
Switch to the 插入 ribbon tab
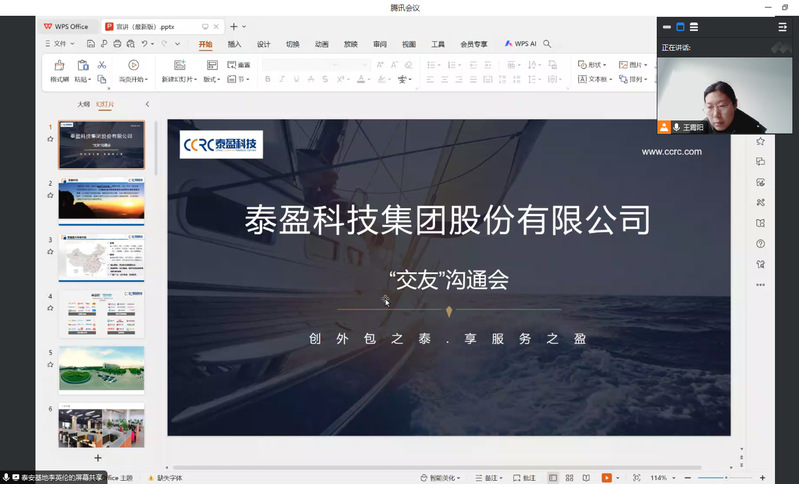coord(234,44)
